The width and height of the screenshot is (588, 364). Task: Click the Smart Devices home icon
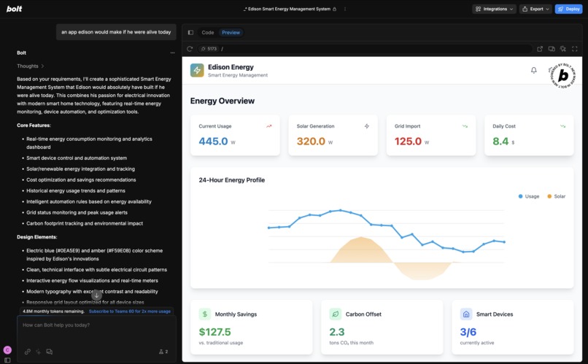[x=466, y=314]
